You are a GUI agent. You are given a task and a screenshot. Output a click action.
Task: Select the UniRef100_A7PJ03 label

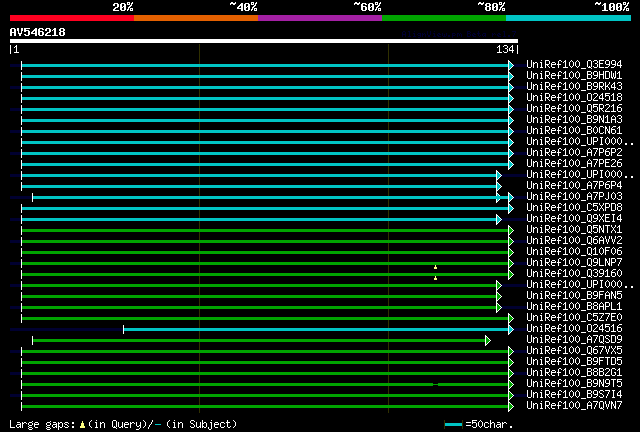point(574,196)
